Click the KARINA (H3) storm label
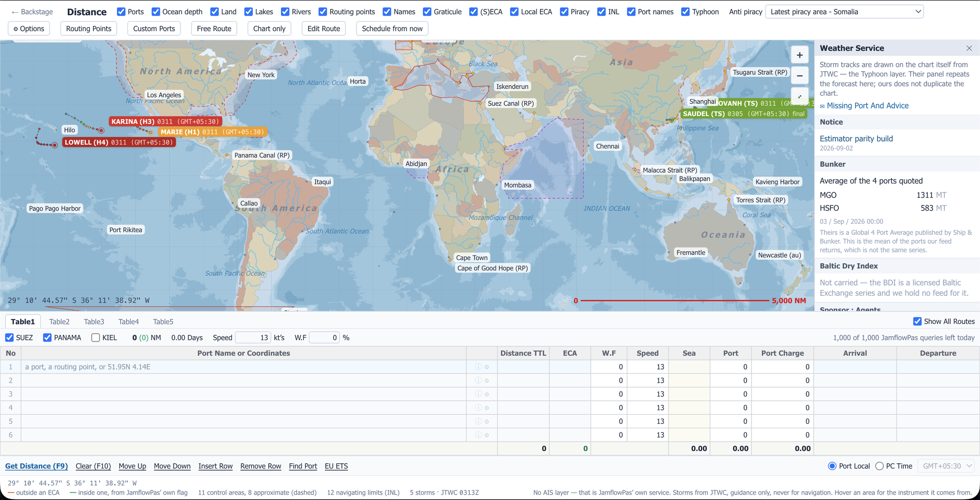The height and width of the screenshot is (500, 980). point(165,121)
